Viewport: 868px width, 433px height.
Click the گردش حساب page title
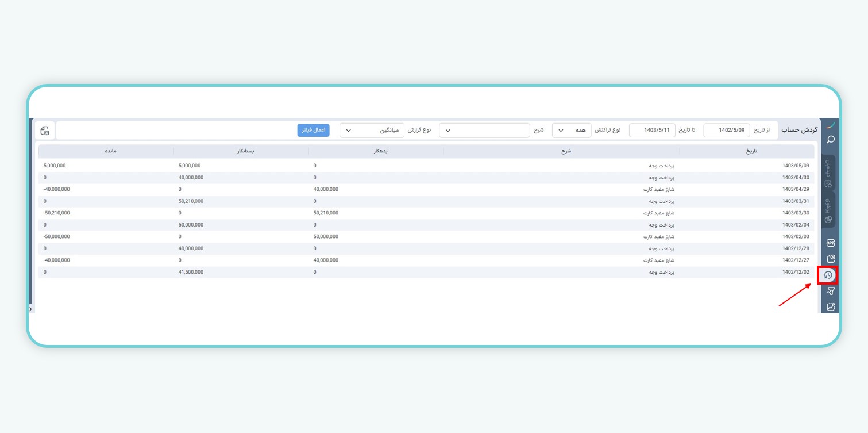(799, 130)
